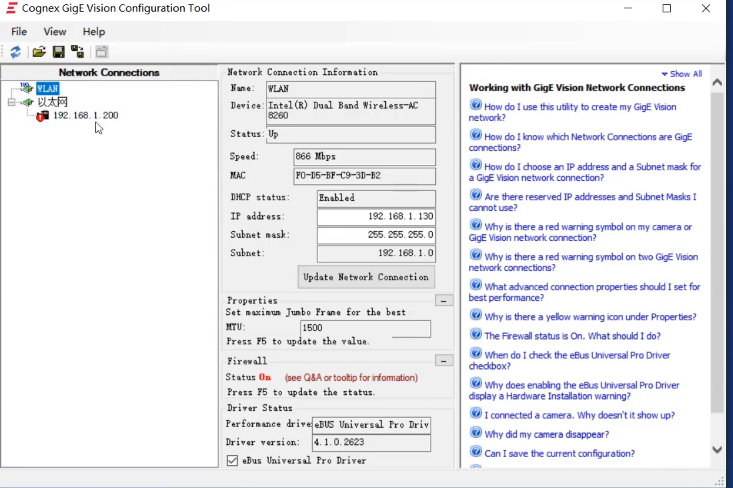Expand all help topics with Show All
Screen dimensions: 733x488
(x=682, y=74)
